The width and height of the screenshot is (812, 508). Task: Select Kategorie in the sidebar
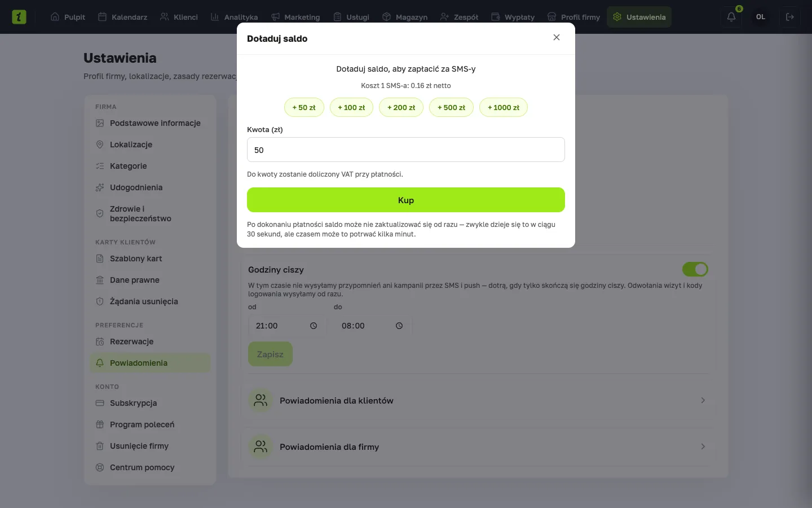pos(150,166)
